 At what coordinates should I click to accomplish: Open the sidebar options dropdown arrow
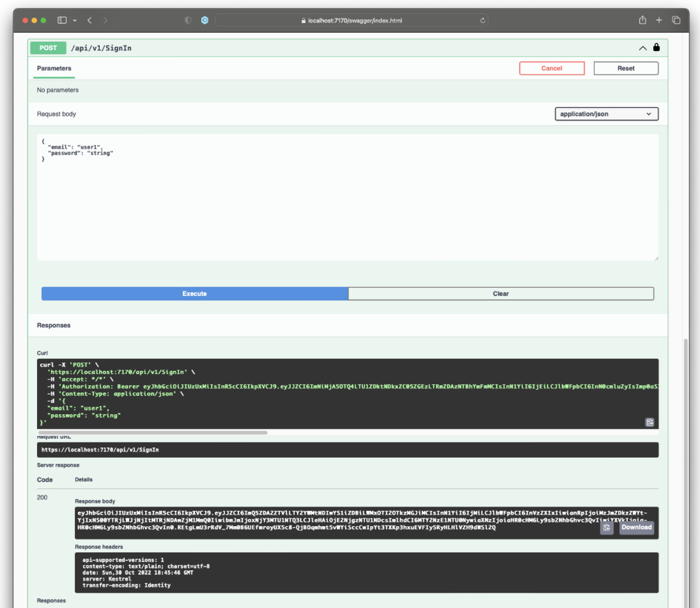coord(75,21)
